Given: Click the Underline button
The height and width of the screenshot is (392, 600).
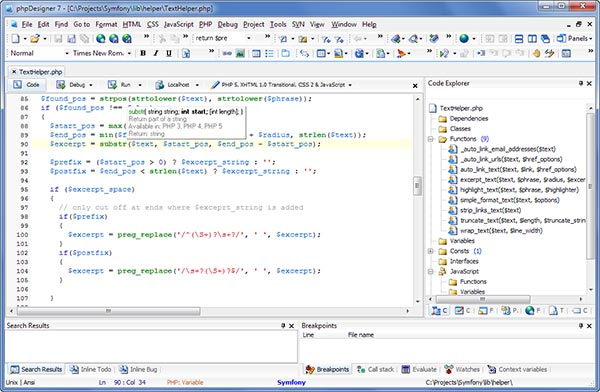Looking at the screenshot, I should (x=169, y=53).
